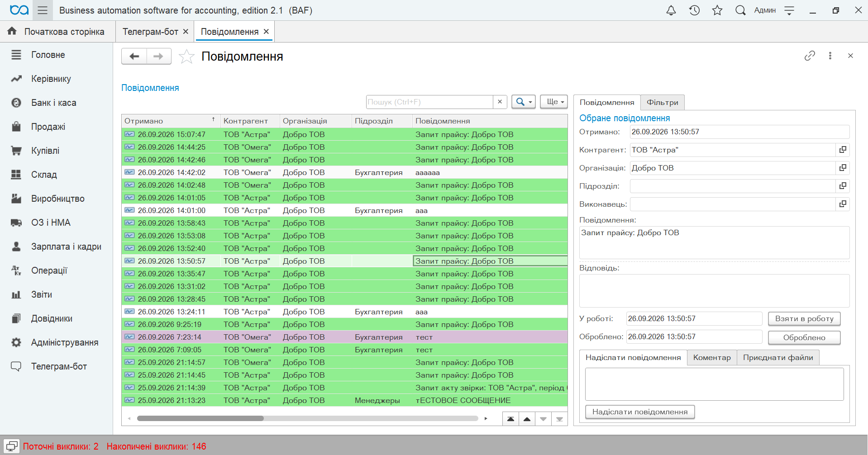Switch to the Коментар tab

point(712,358)
